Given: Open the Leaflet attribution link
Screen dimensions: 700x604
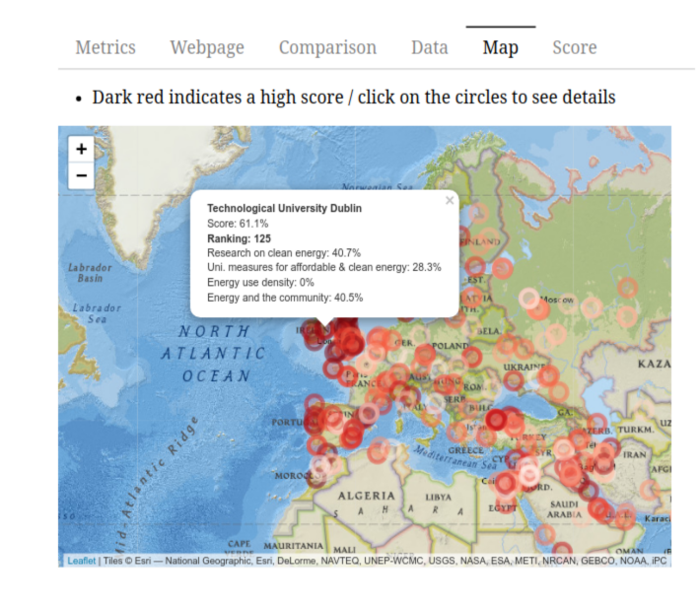Looking at the screenshot, I should 81,561.
